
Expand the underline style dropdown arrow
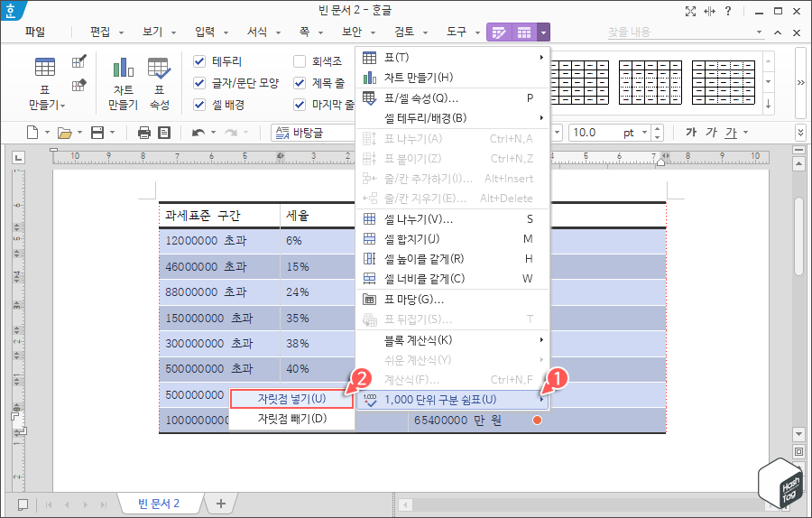tap(746, 133)
